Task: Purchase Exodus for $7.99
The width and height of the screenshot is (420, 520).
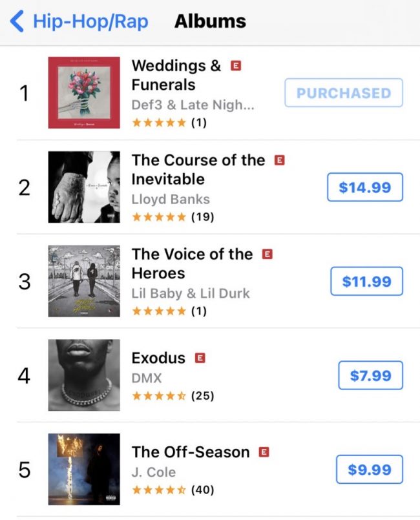Action: [370, 375]
